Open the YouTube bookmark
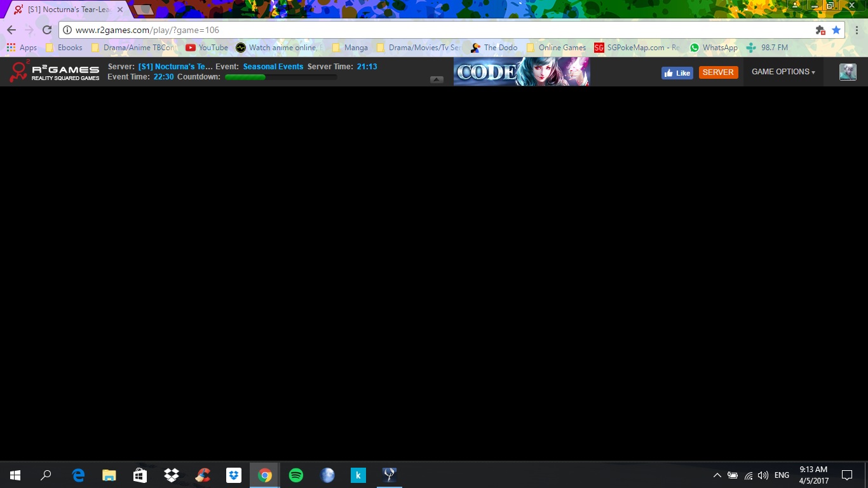Viewport: 868px width, 488px height. (207, 48)
